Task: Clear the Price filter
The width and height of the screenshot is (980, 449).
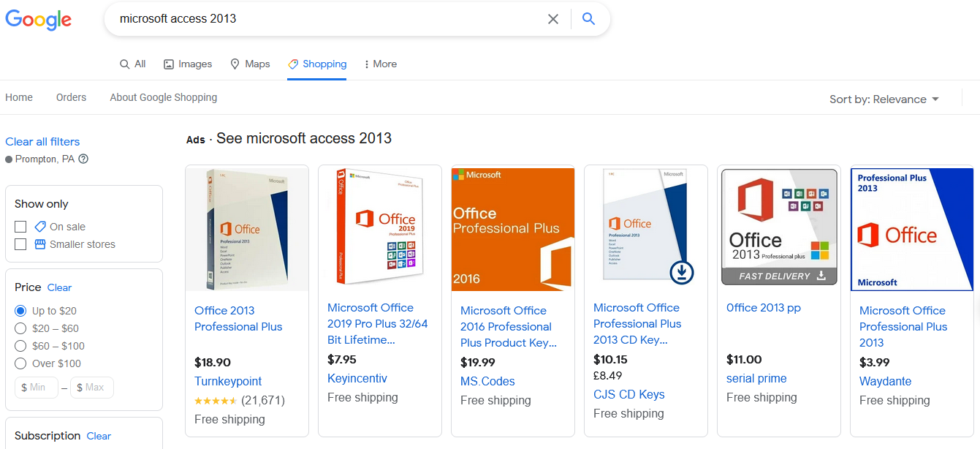Action: click(60, 287)
